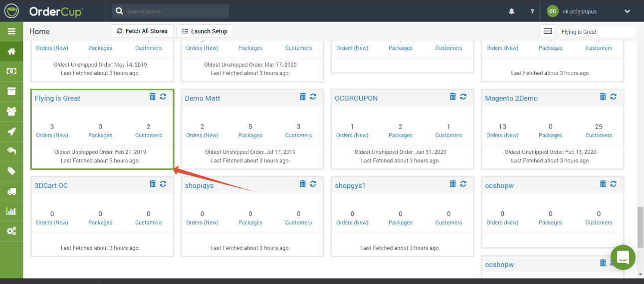644x284 pixels.
Task: Open Customers in Flying is Great card
Action: [x=149, y=135]
